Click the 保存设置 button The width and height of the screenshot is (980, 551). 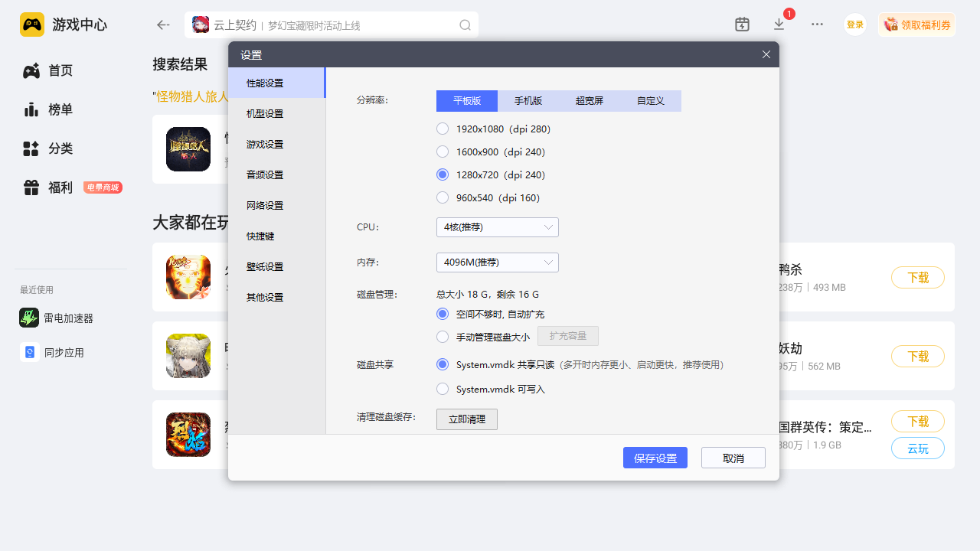(655, 458)
